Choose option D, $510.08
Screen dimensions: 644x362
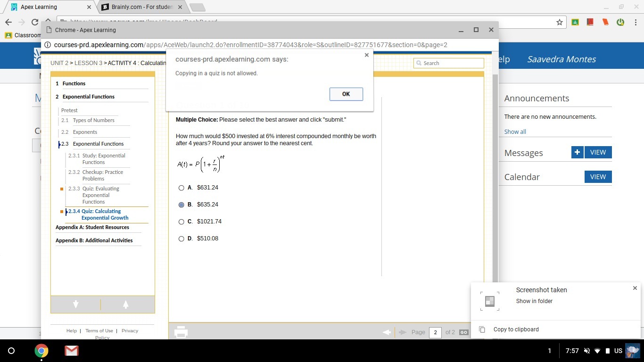182,239
